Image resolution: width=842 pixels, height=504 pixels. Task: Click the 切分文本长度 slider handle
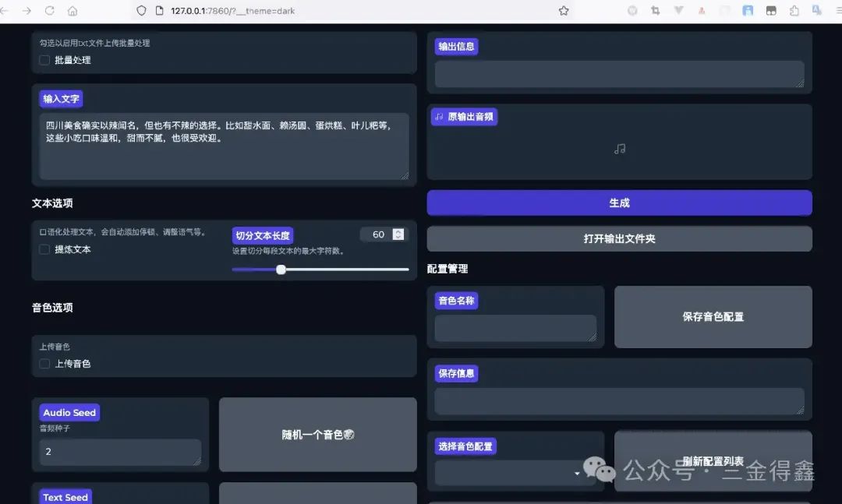281,270
